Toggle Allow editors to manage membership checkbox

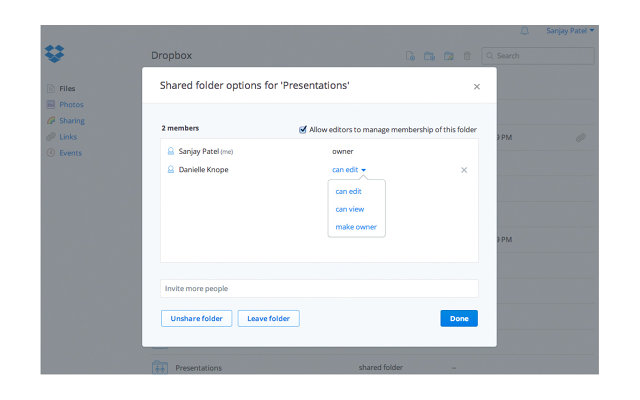coord(302,129)
